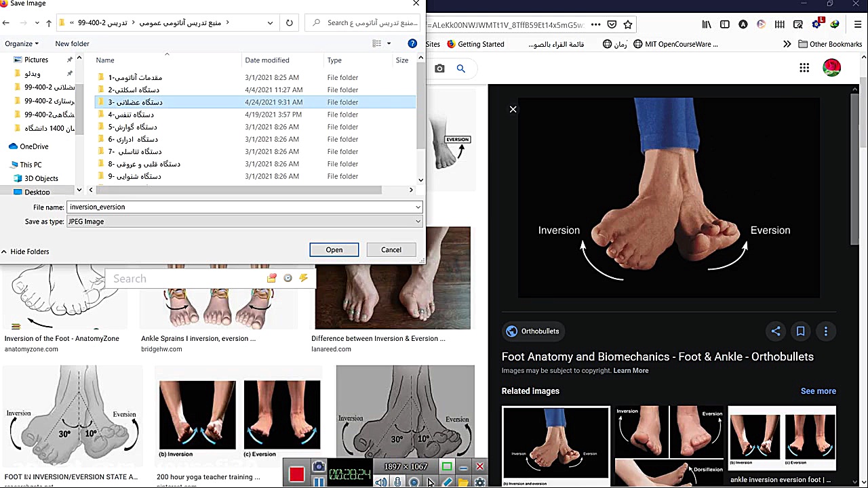Open MIT OpenCourseWare bookmark
Viewport: 868px width, 488px height.
(675, 44)
